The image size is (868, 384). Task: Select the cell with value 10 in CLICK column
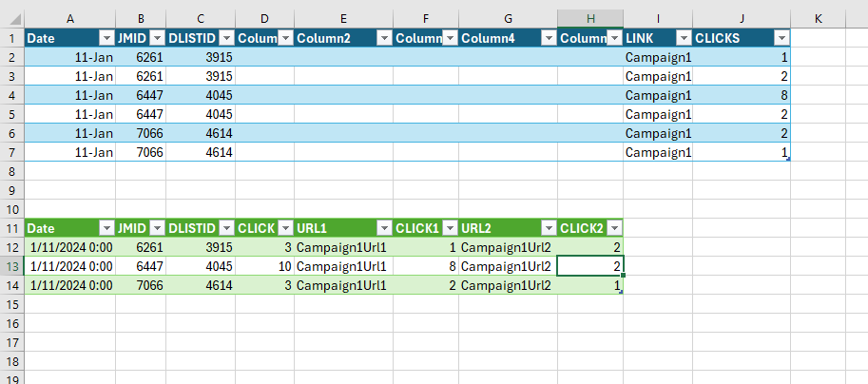[264, 266]
